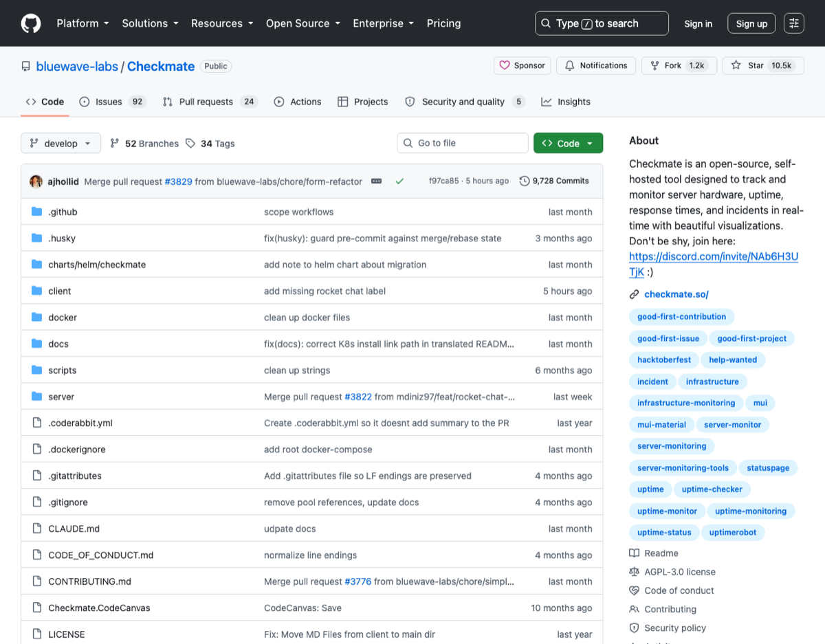The width and height of the screenshot is (825, 644).
Task: Open the Contributing link in About
Action: [663, 609]
